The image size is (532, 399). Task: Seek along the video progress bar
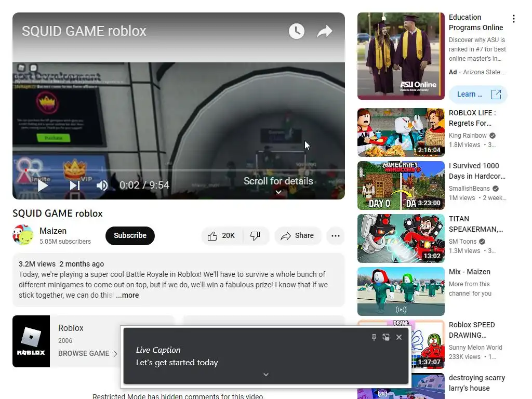coord(179,170)
